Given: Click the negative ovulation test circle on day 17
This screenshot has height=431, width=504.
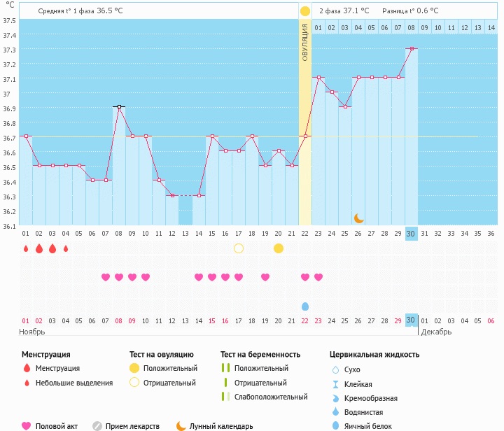Looking at the screenshot, I should tap(239, 248).
